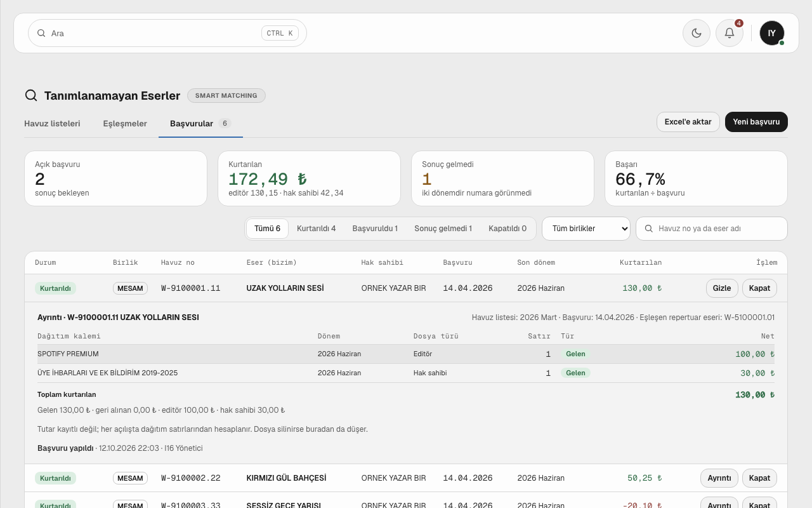The image size is (812, 508).
Task: Click Gelen badge in SPOTIFY PREMIUM row
Action: (575, 354)
